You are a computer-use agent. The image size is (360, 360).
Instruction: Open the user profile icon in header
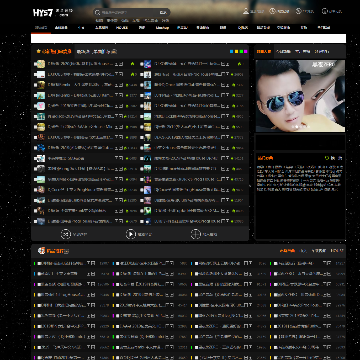click(x=246, y=11)
